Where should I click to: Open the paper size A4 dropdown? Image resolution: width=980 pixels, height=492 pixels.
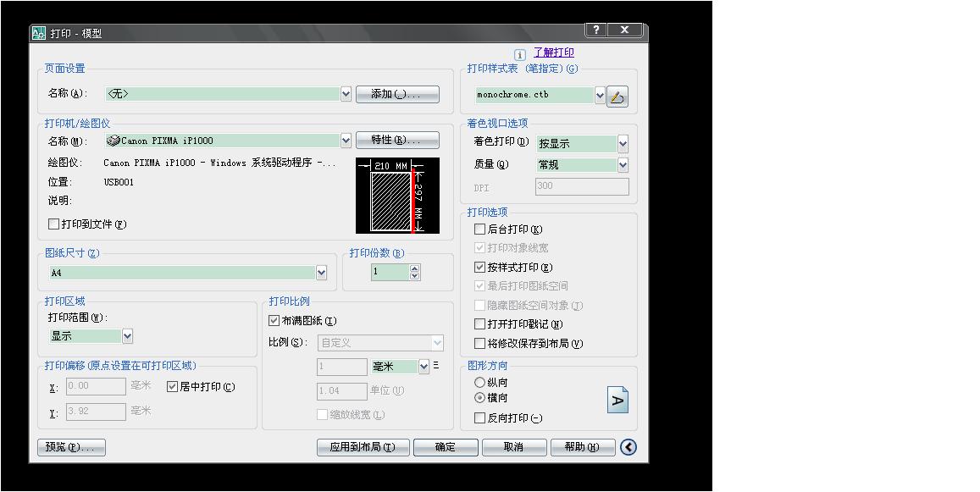point(321,273)
